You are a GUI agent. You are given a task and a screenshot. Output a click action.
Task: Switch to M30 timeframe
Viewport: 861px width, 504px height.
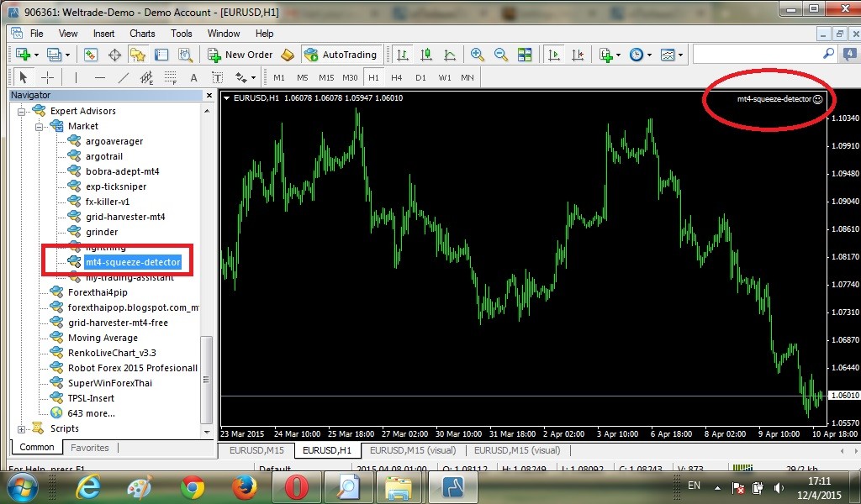(x=350, y=78)
